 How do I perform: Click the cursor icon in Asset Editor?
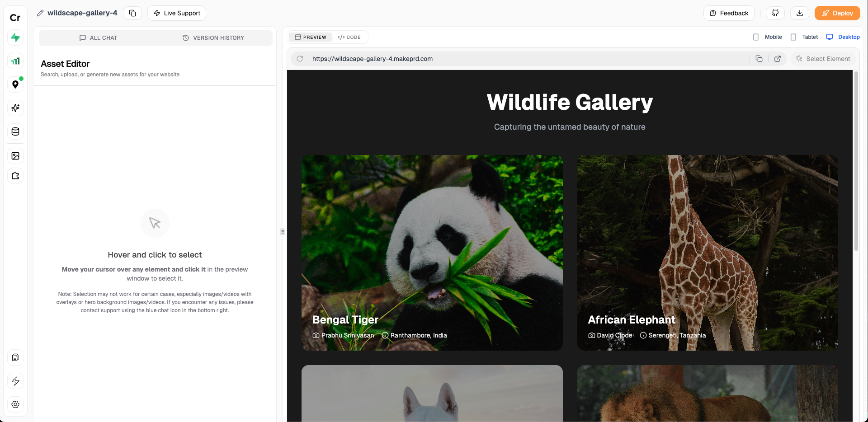point(155,223)
